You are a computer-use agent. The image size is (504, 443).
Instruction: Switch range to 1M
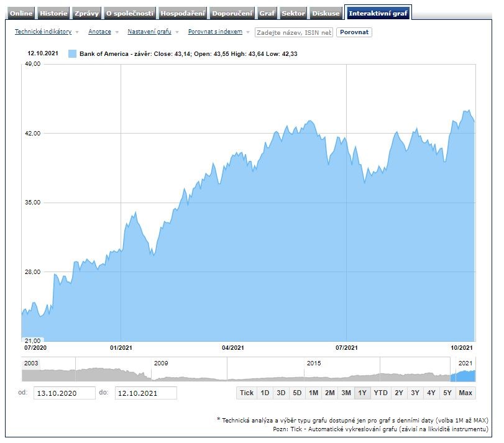(313, 393)
